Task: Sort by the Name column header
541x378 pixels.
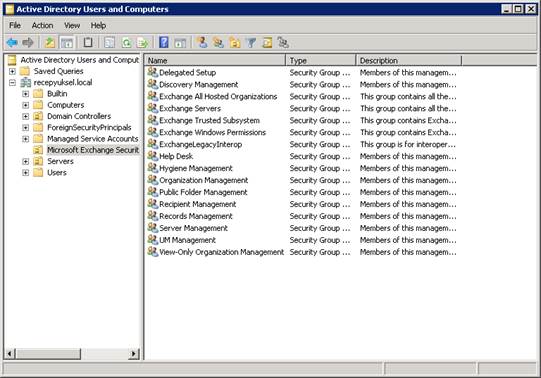Action: 215,61
